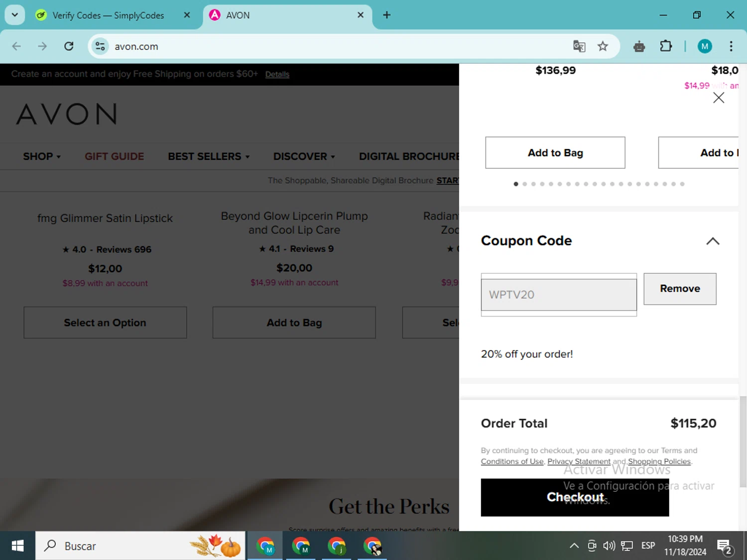This screenshot has height=560, width=747.
Task: Open the fourth Chrome taskbar icon
Action: pyautogui.click(x=373, y=546)
